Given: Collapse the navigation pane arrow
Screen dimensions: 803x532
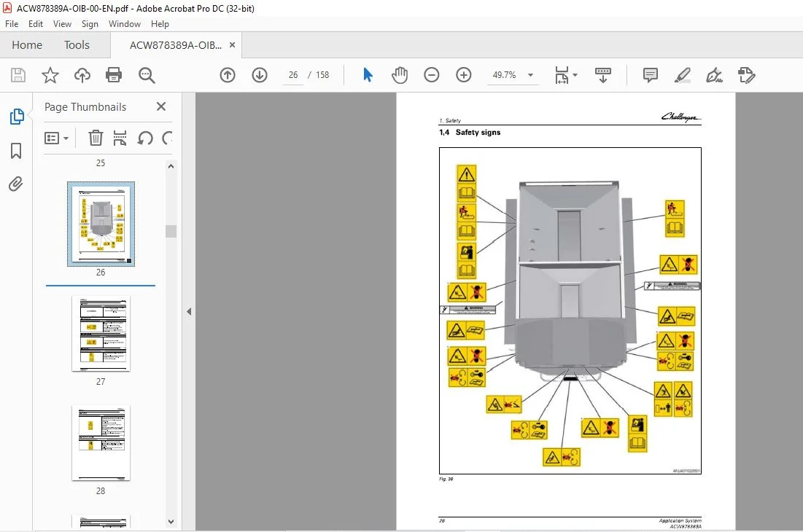Looking at the screenshot, I should click(189, 311).
